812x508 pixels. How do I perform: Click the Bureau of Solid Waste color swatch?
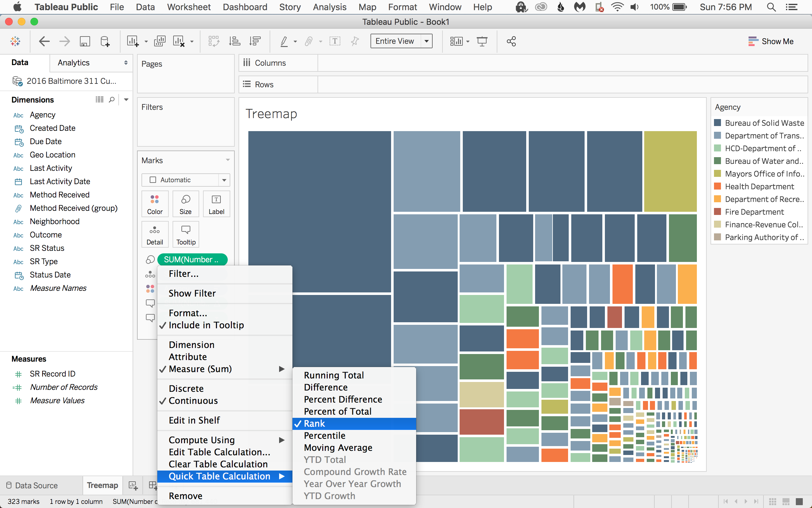tap(718, 123)
